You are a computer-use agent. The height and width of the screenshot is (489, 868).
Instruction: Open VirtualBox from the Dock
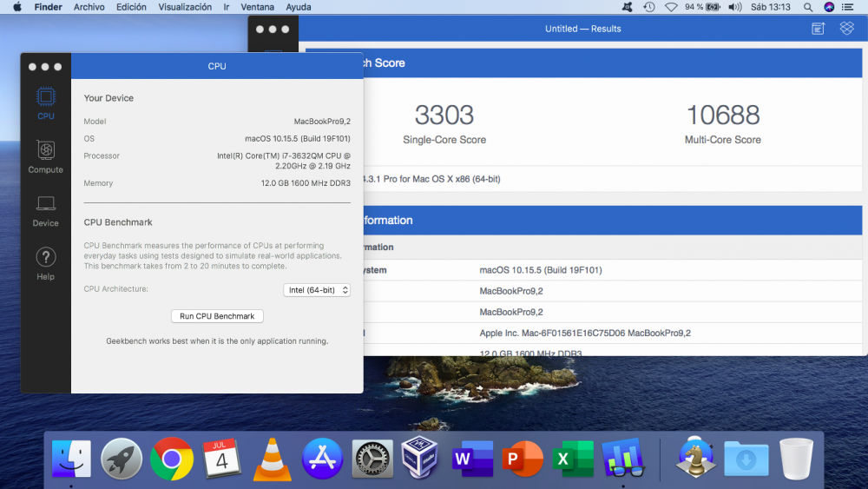(x=419, y=457)
